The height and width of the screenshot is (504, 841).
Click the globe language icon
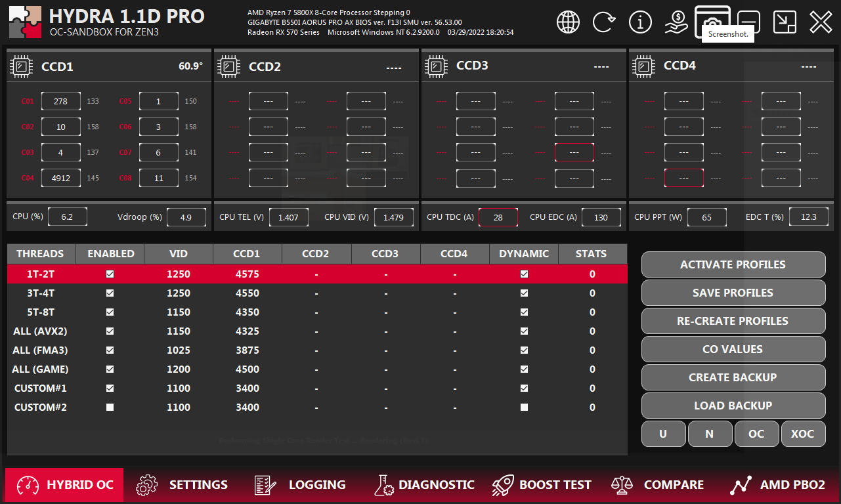568,22
